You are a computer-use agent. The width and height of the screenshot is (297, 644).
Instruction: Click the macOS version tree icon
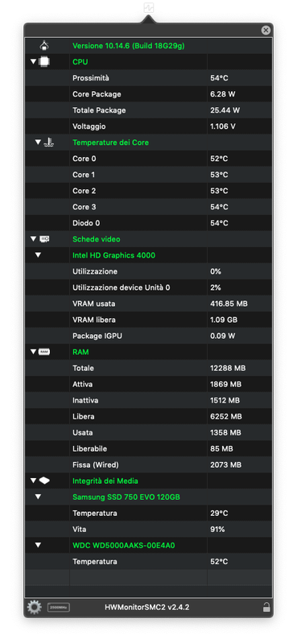click(x=44, y=46)
